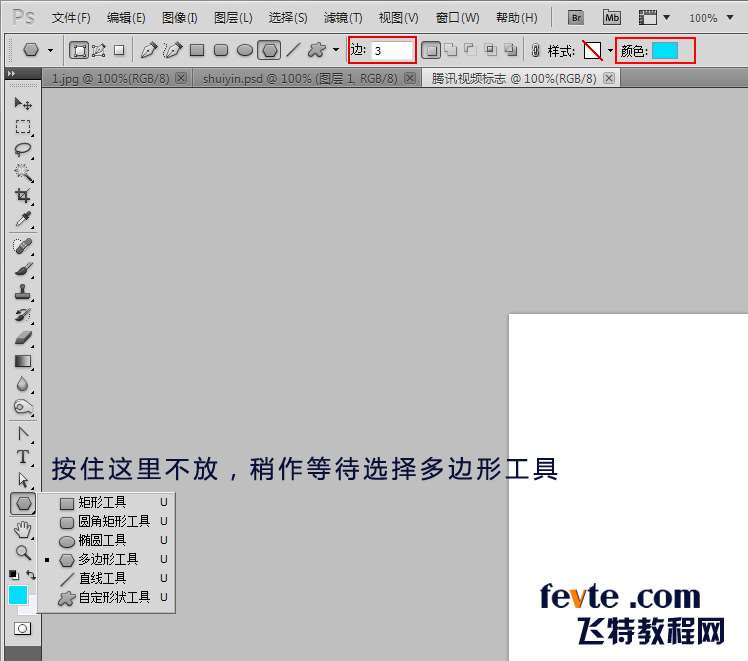Select the Move tool

(22, 103)
